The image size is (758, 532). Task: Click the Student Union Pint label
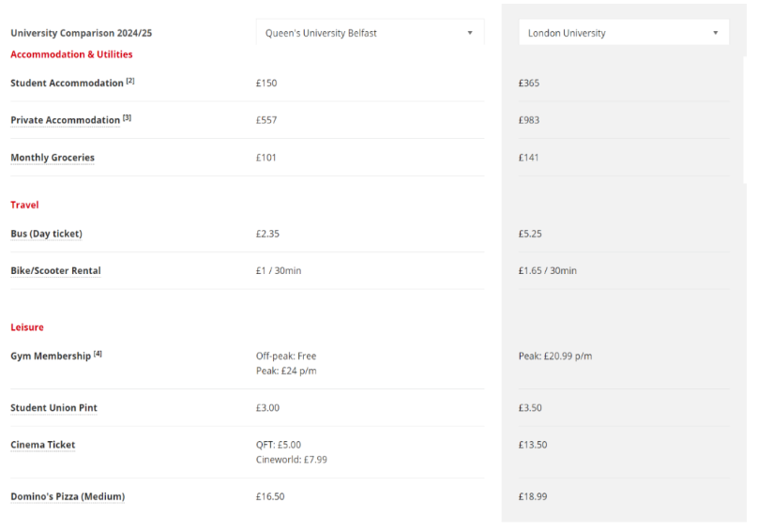pyautogui.click(x=53, y=408)
